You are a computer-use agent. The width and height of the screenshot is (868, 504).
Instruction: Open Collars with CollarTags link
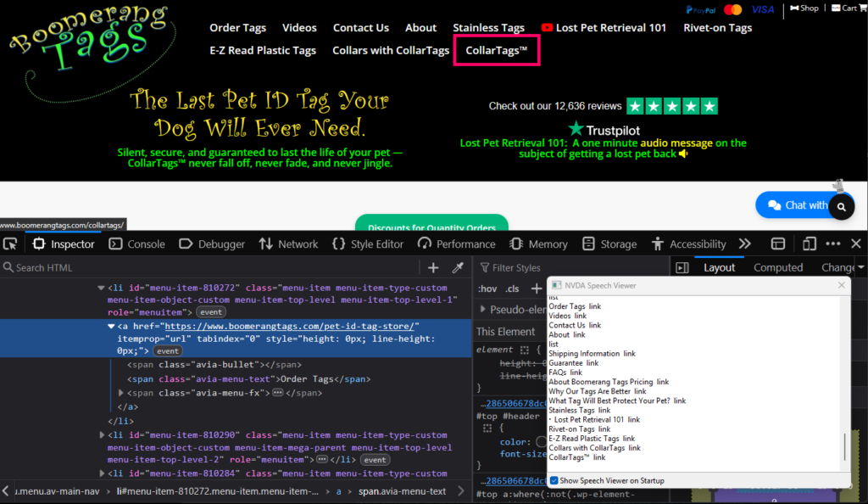390,50
